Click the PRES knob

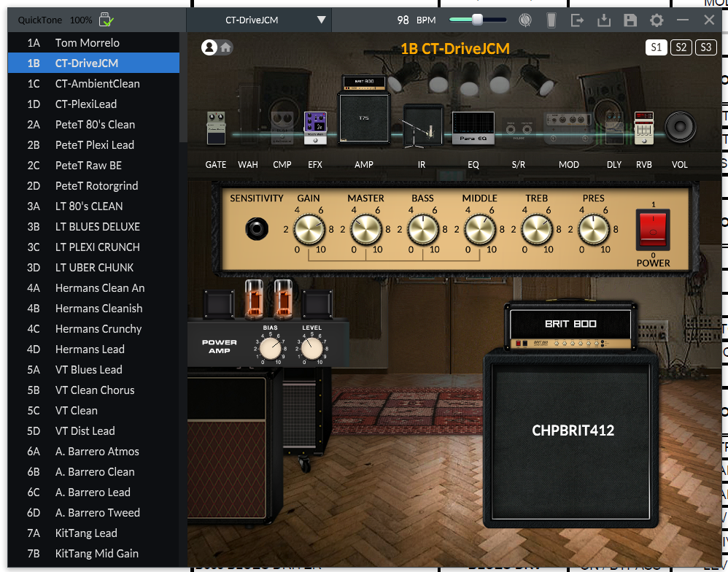coord(593,229)
